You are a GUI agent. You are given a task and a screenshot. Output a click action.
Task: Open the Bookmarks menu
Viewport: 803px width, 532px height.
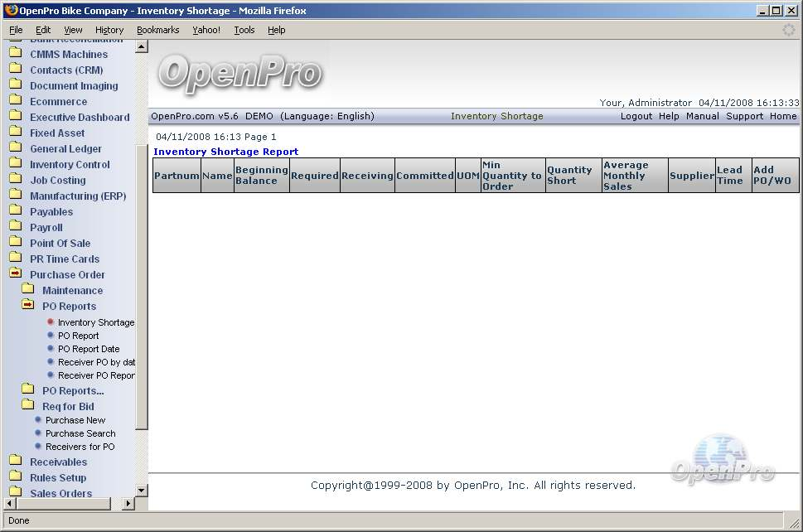click(157, 30)
